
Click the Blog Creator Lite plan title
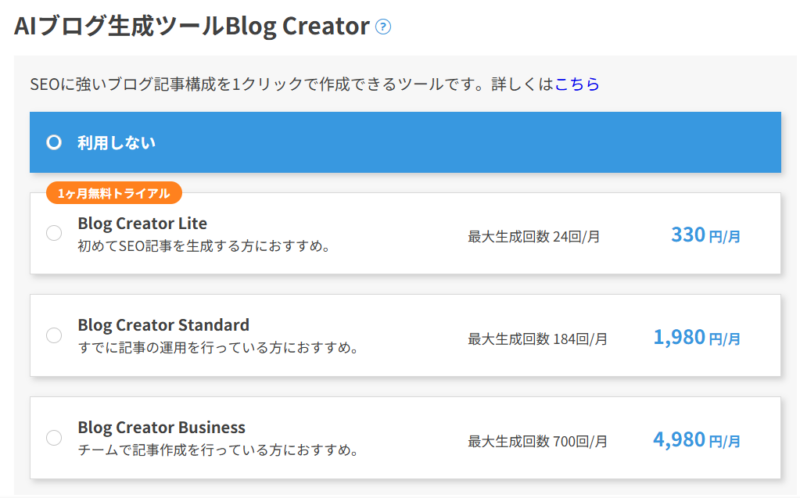142,223
